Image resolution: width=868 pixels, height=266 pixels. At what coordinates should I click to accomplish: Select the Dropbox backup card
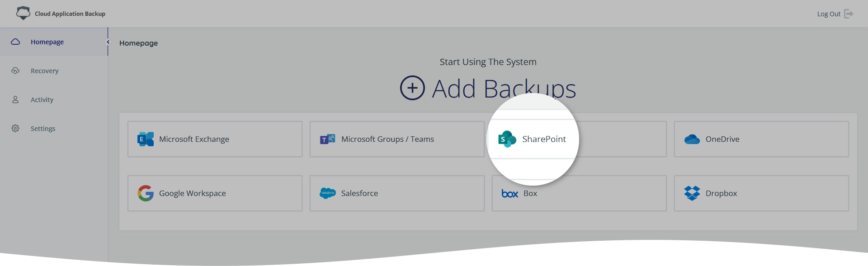pyautogui.click(x=761, y=193)
